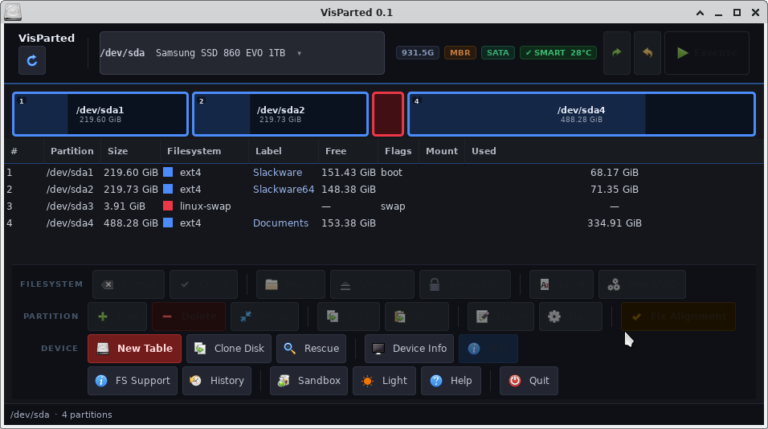Image resolution: width=768 pixels, height=429 pixels.
Task: Click the 151.43 GiB free value
Action: (x=348, y=172)
